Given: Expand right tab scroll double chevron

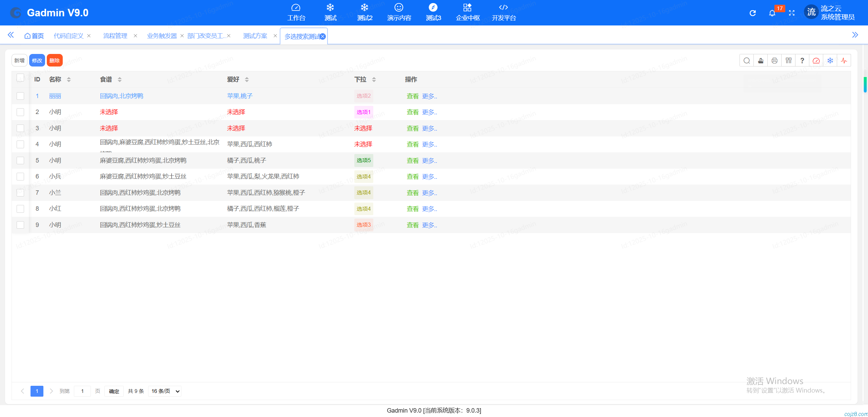Looking at the screenshot, I should pyautogui.click(x=855, y=35).
